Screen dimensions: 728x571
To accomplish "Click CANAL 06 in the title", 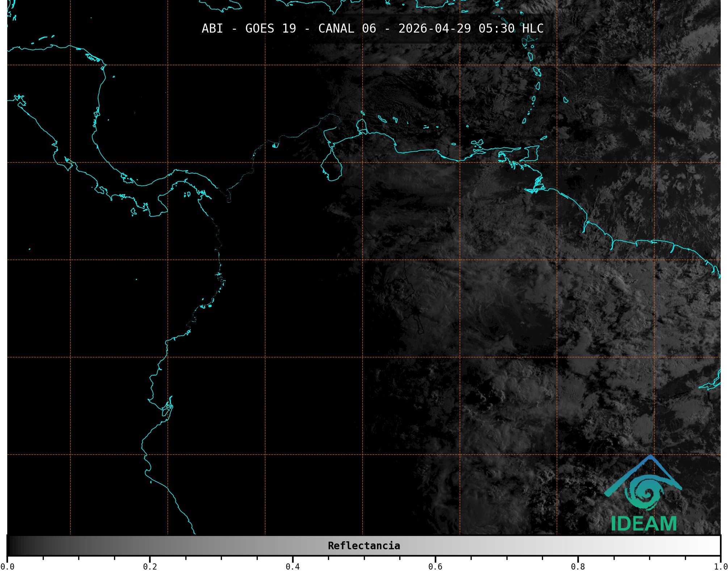I will [347, 29].
